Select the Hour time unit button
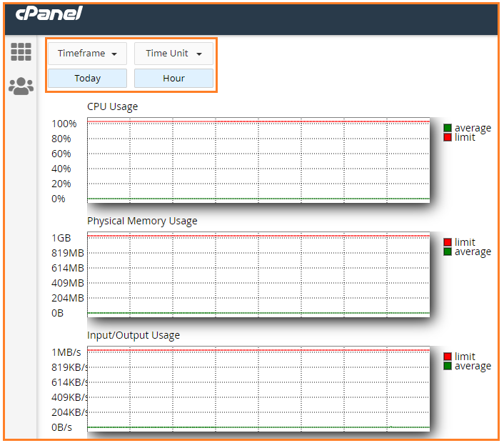Image resolution: width=504 pixels, height=443 pixels. coord(173,78)
